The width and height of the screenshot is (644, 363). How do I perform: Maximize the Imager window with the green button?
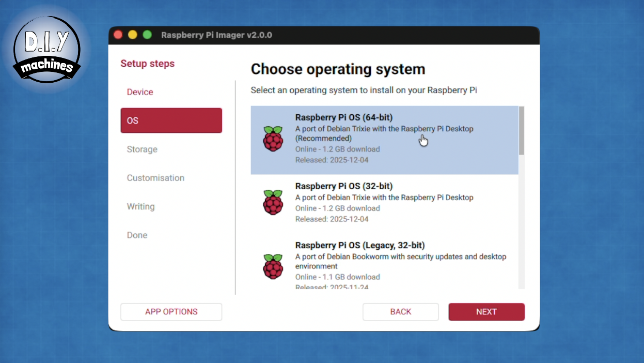(x=147, y=35)
